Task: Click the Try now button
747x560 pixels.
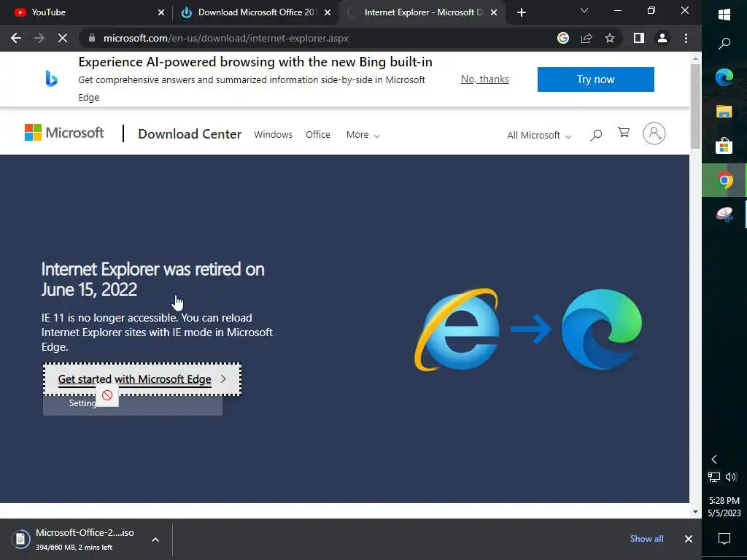Action: click(595, 79)
